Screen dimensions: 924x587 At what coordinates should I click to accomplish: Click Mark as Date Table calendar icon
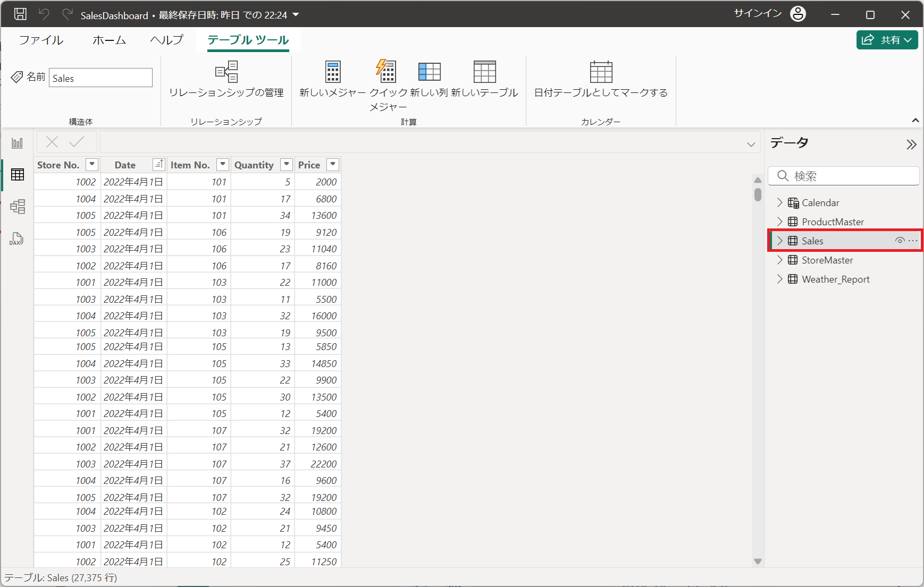(x=601, y=72)
